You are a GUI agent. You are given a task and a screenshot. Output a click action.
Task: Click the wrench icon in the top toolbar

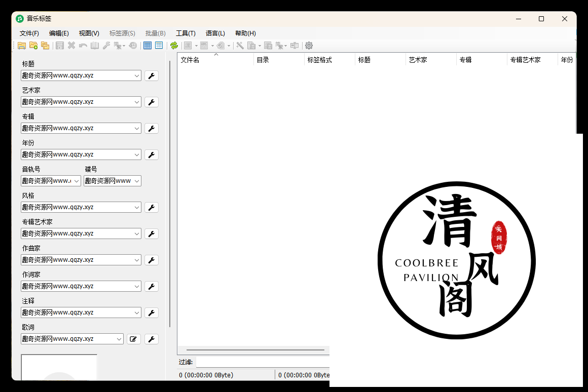coord(106,46)
